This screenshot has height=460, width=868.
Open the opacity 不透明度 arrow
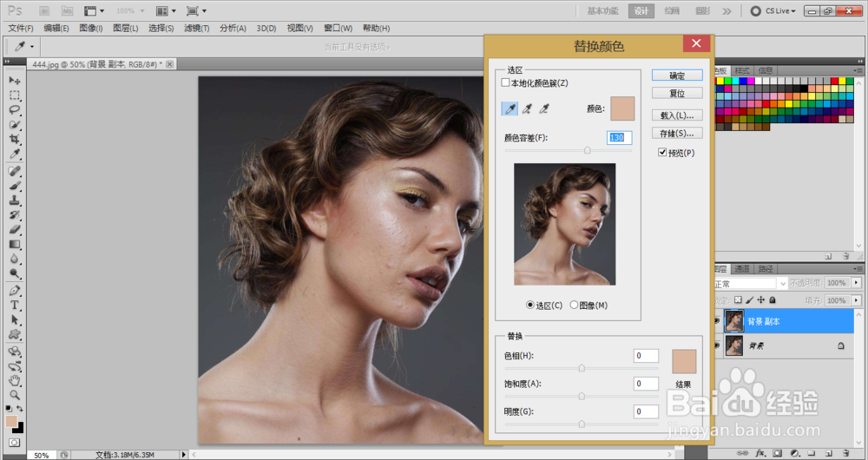pos(857,283)
